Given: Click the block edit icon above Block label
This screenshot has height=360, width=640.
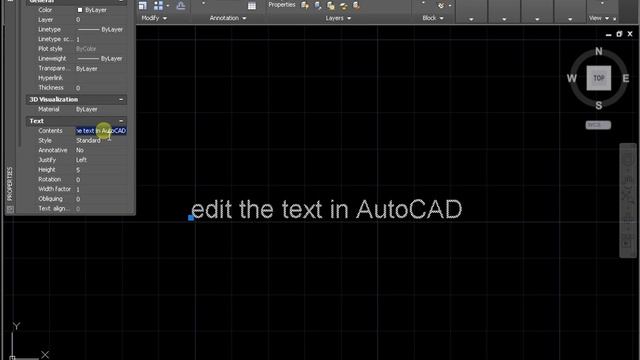Looking at the screenshot, I should (x=441, y=5).
